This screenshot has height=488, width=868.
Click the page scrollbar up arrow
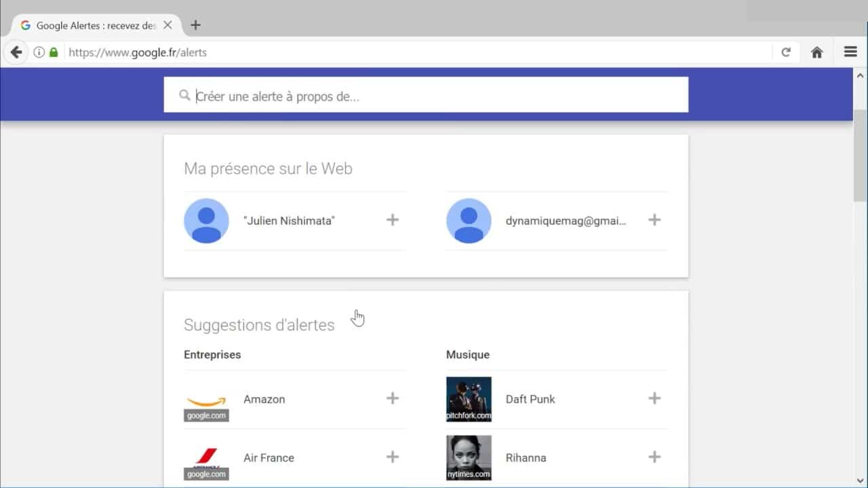(x=861, y=75)
